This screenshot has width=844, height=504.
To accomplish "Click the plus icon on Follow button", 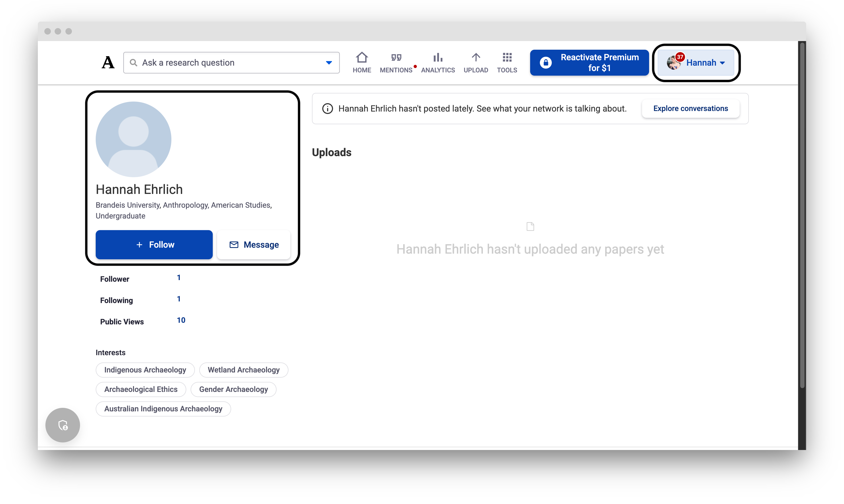I will click(139, 245).
